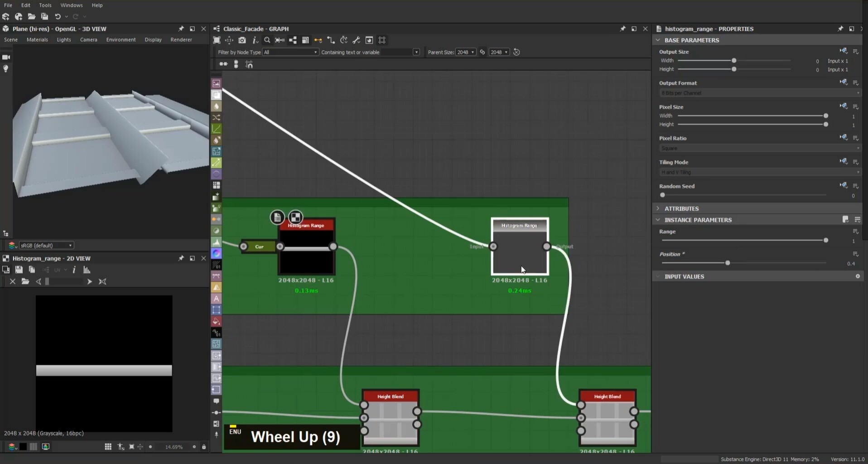Pin the Properties panel
868x464 pixels.
click(x=840, y=29)
